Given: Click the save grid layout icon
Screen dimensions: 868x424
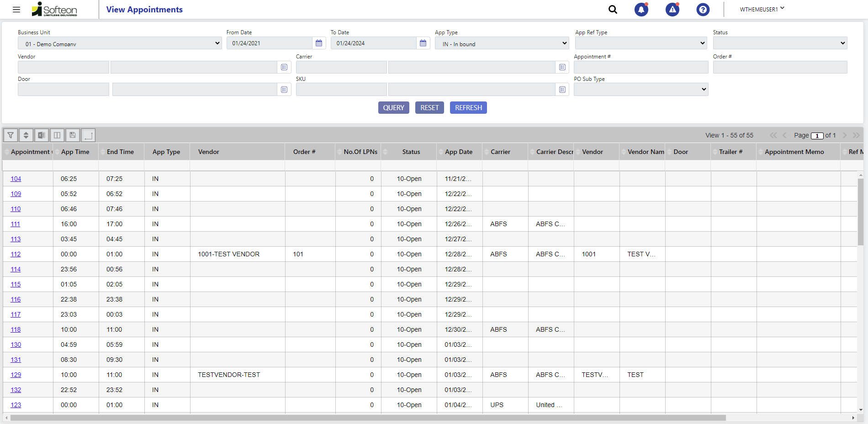Looking at the screenshot, I should [73, 135].
